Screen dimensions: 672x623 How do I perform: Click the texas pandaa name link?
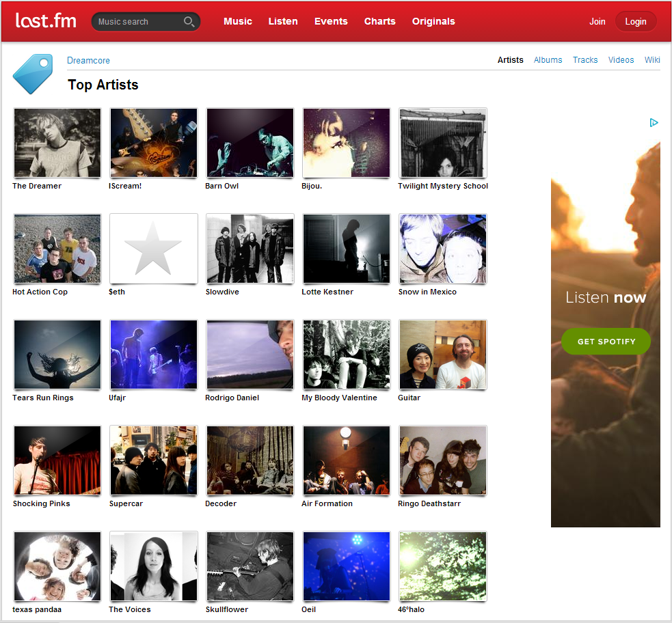pyautogui.click(x=37, y=609)
